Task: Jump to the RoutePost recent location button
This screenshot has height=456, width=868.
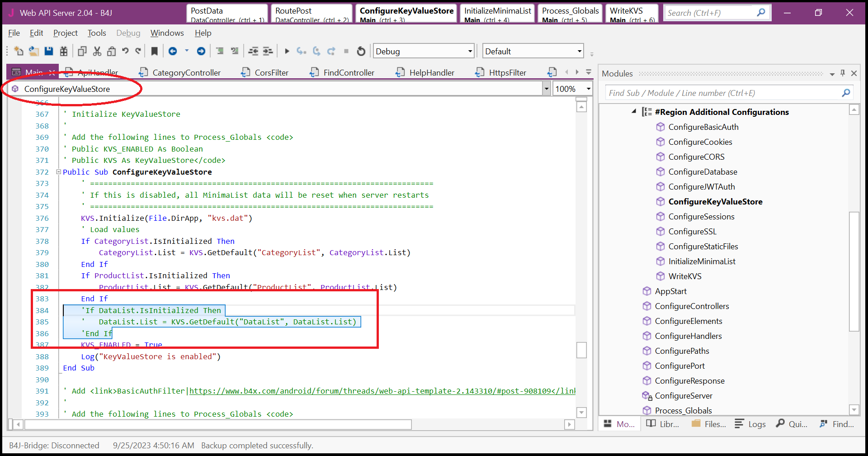Action: [x=311, y=14]
